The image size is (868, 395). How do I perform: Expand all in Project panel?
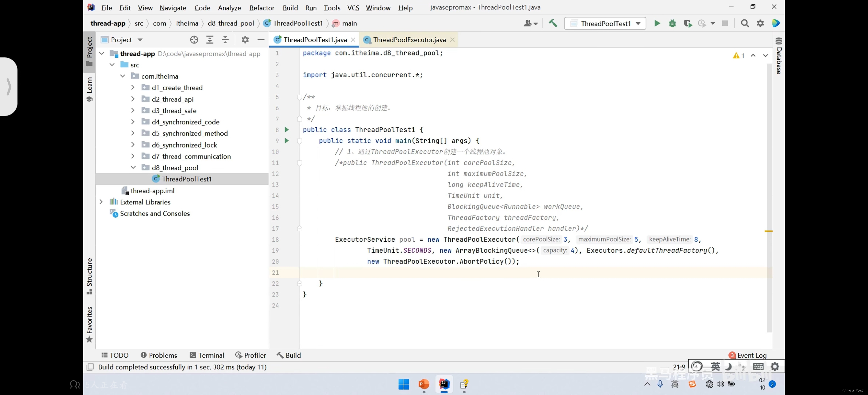pyautogui.click(x=210, y=40)
